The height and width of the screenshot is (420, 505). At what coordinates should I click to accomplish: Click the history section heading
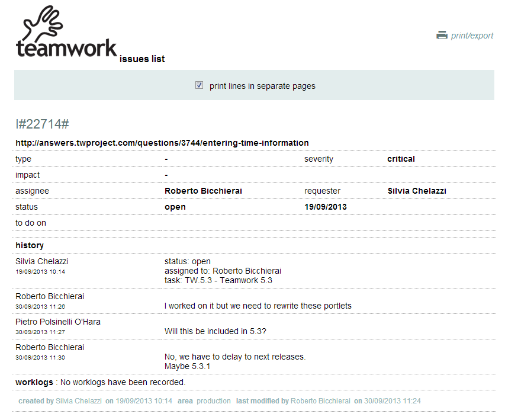pyautogui.click(x=30, y=245)
